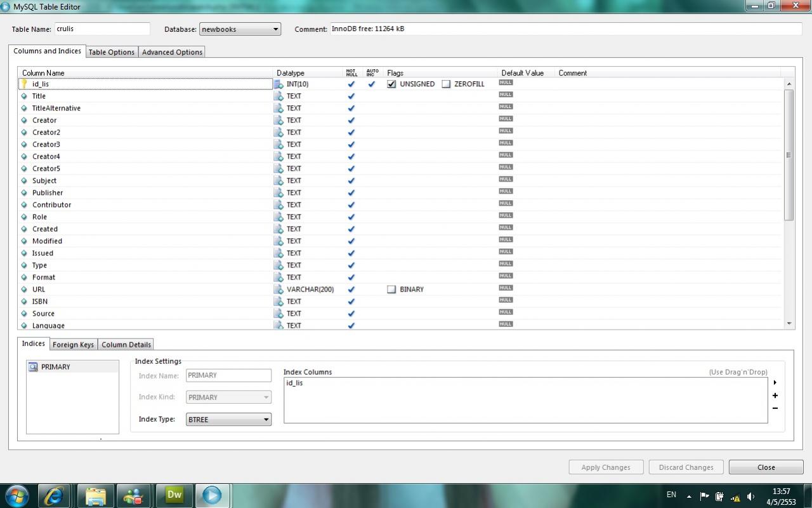Click the 13:57 system clock
This screenshot has width=812, height=508.
[782, 491]
